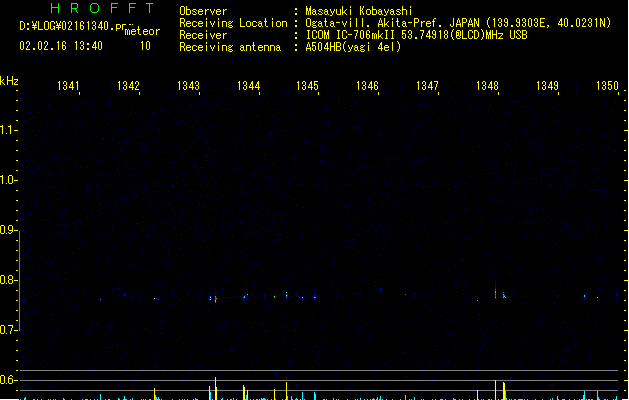Click frequency axis label 0.9
629x400 pixels.
(8, 230)
